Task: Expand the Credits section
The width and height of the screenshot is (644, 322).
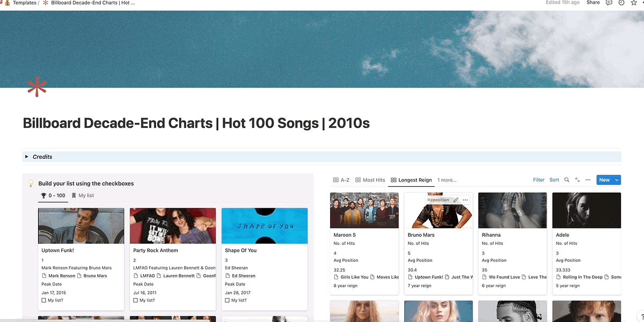Action: coord(26,156)
